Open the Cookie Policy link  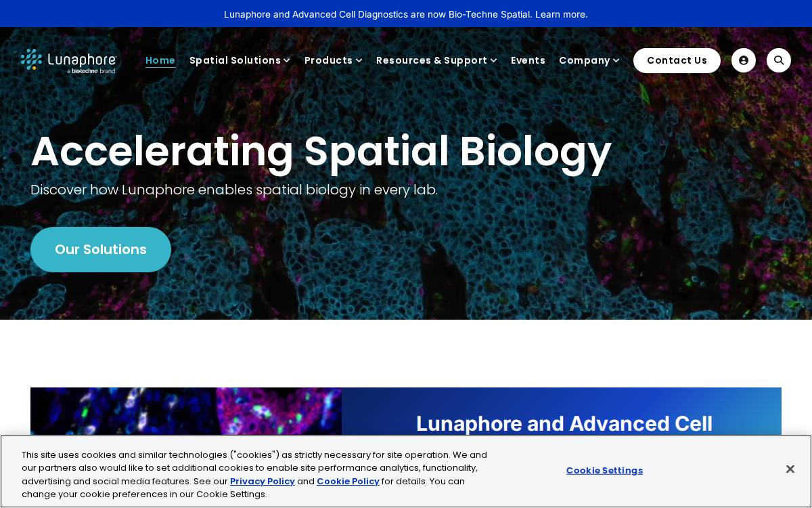(x=348, y=482)
